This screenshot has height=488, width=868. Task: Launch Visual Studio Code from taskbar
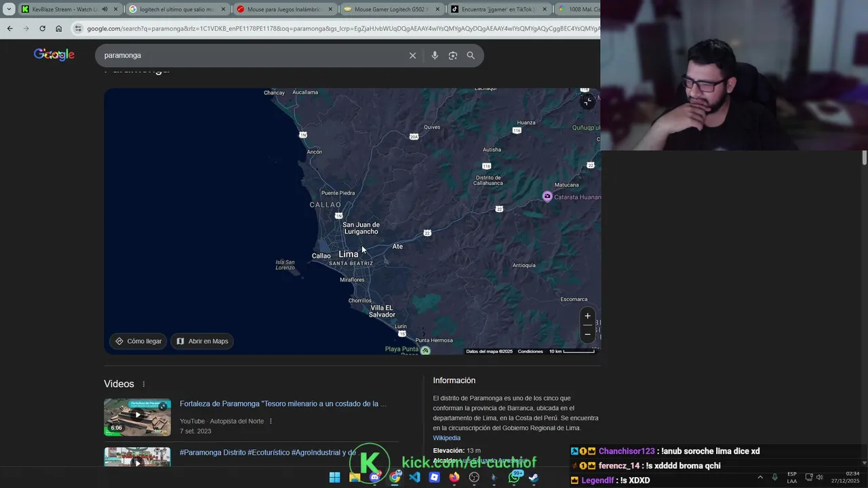[x=414, y=477]
